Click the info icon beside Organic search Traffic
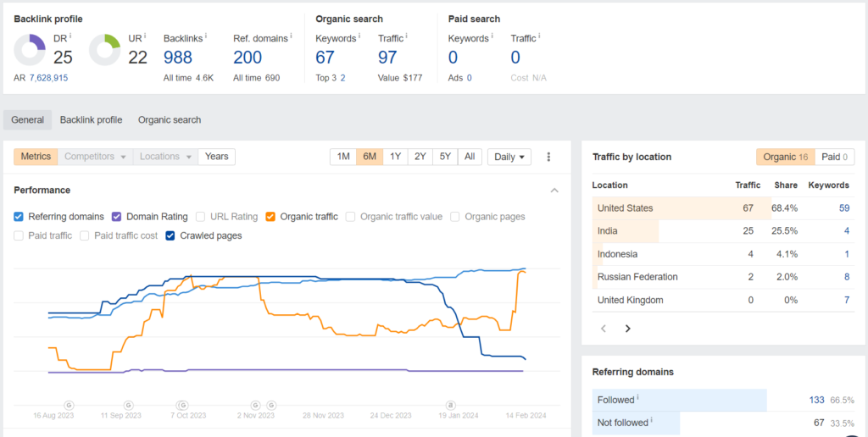This screenshot has width=868, height=437. click(x=406, y=36)
